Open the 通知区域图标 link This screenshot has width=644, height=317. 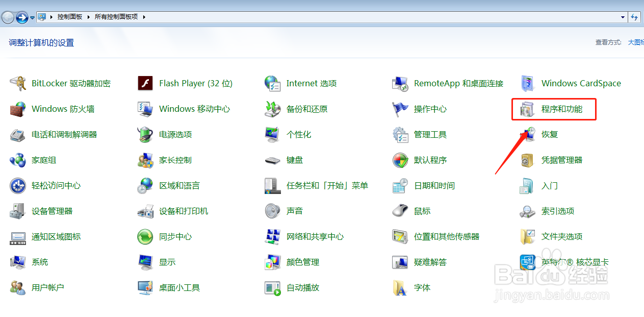56,236
